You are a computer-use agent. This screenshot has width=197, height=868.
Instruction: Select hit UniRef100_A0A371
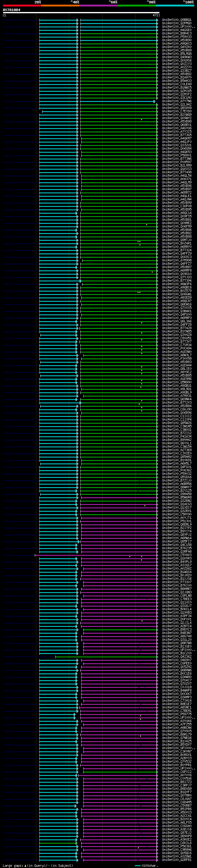[177, 179]
